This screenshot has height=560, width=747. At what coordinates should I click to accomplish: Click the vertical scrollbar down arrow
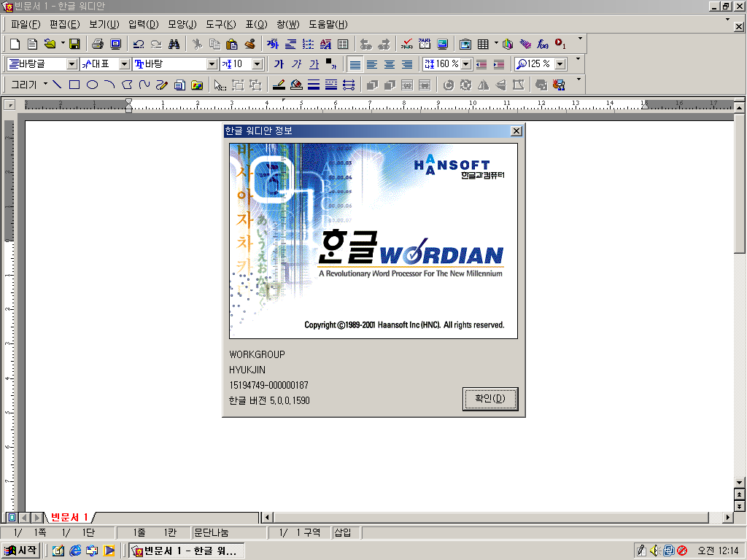[739, 483]
